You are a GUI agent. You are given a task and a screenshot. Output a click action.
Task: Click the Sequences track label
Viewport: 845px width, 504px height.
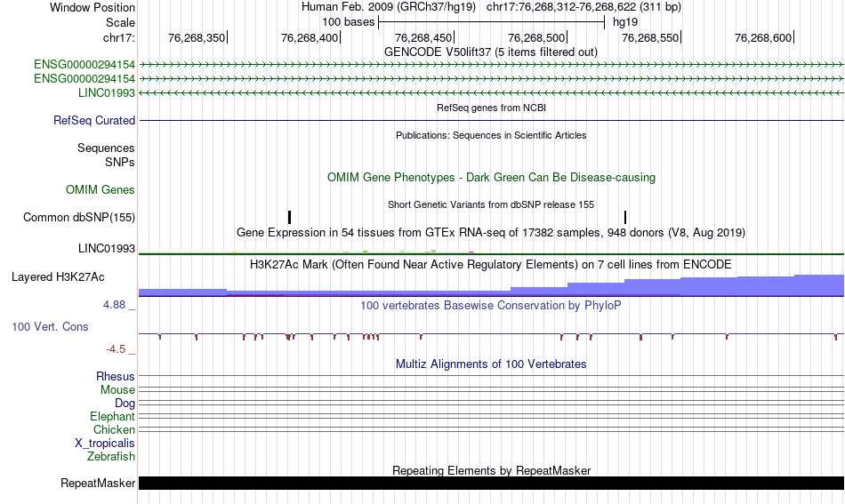tap(106, 148)
